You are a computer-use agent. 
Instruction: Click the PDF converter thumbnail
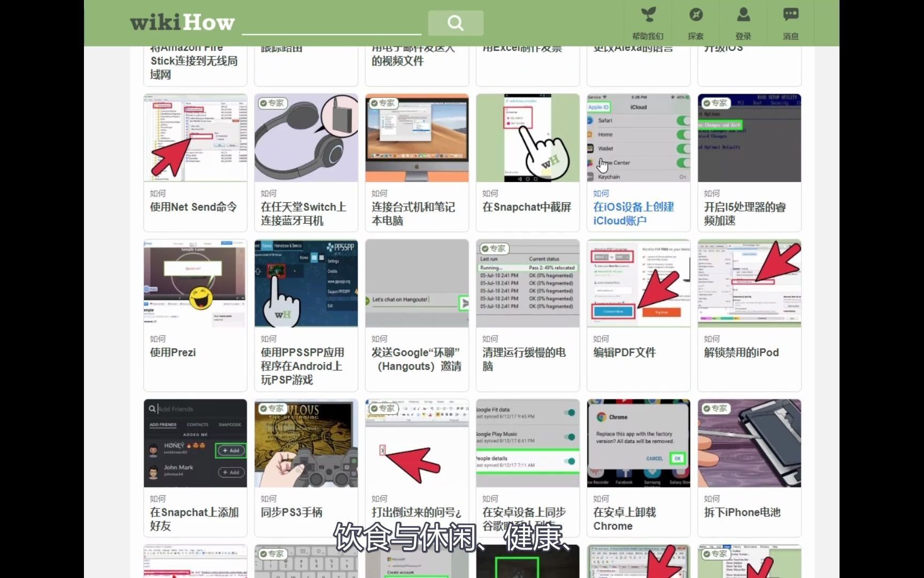pos(638,284)
